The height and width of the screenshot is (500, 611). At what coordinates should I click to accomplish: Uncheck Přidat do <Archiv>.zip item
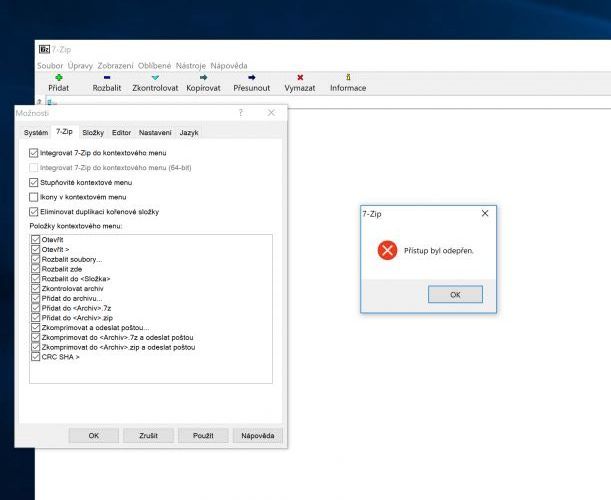pyautogui.click(x=35, y=318)
